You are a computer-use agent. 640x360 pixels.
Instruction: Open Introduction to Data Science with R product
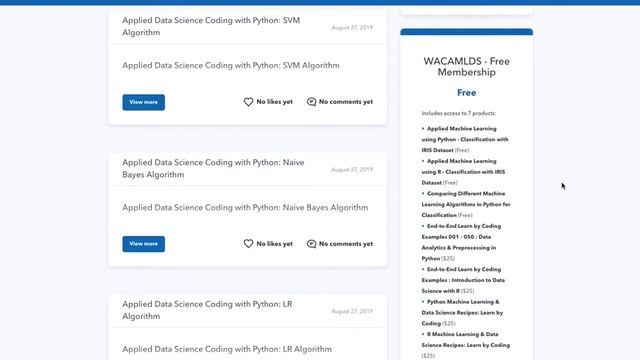point(463,280)
